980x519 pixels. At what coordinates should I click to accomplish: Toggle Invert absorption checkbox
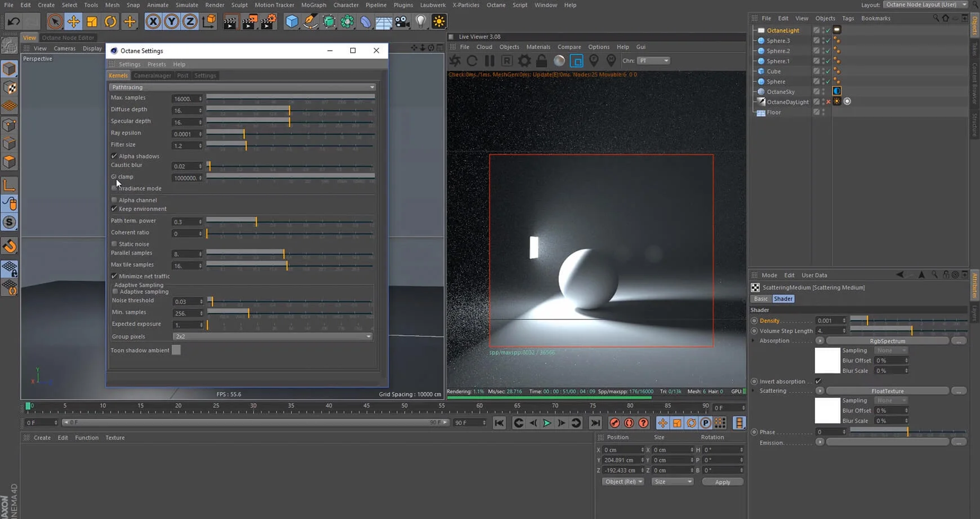[x=818, y=381]
